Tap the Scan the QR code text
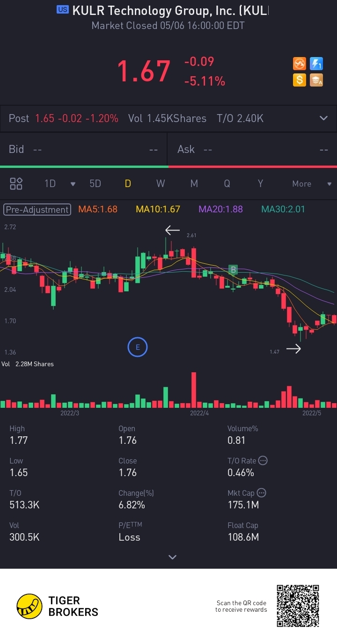337x644 pixels. click(241, 606)
